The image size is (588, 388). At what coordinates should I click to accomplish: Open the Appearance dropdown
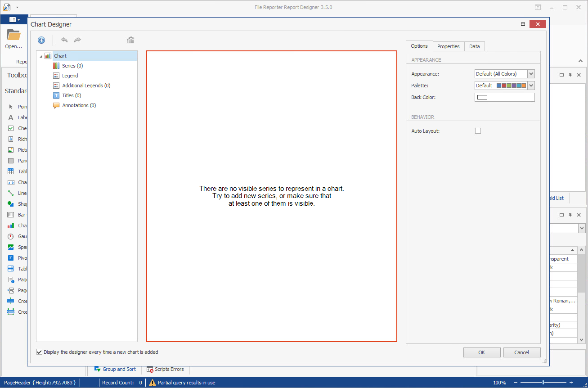pyautogui.click(x=531, y=74)
